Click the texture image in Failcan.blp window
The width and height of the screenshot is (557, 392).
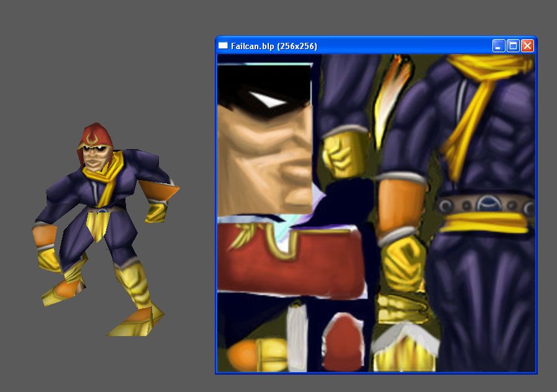pos(376,213)
